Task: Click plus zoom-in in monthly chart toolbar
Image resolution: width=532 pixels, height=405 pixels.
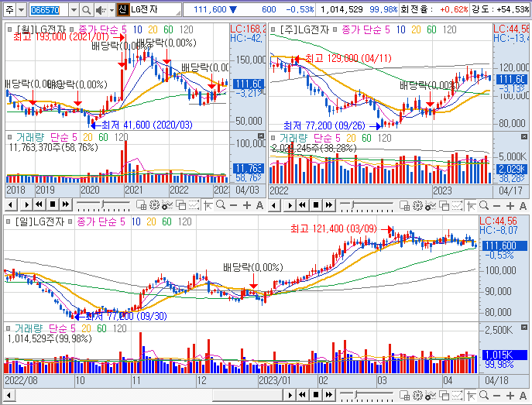Action: tap(247, 205)
